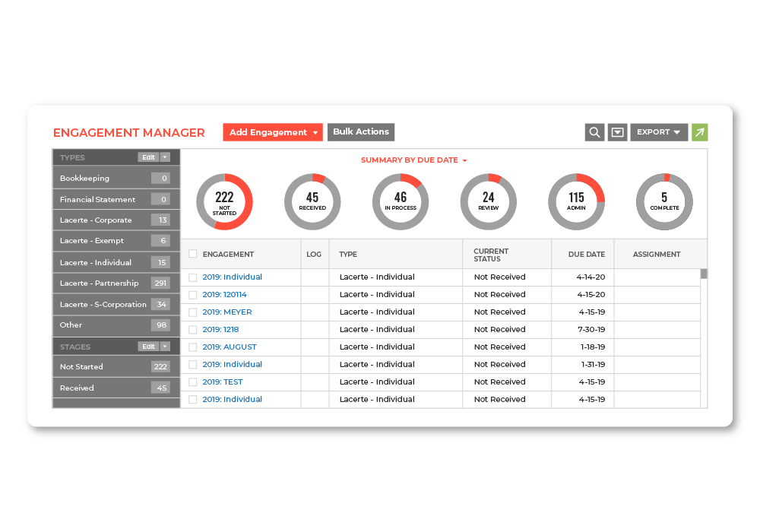The image size is (760, 532).
Task: Select the Lacerte - Partnership type filter
Action: [x=99, y=283]
